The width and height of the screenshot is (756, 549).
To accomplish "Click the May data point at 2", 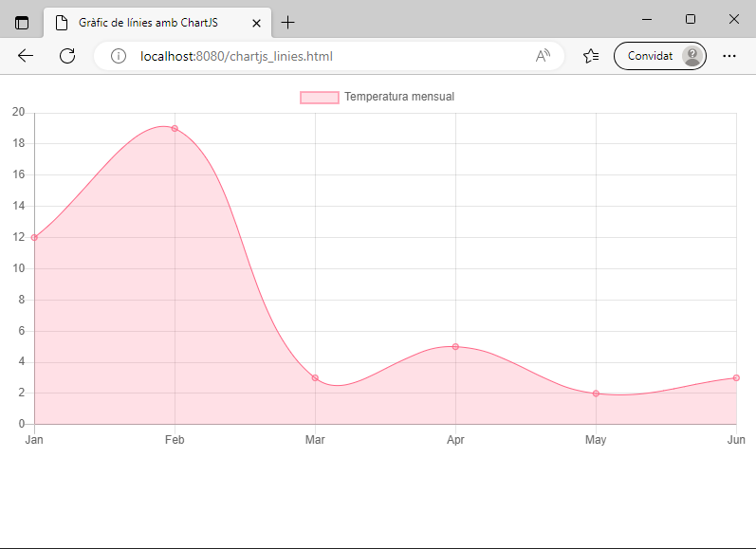I will click(x=596, y=393).
